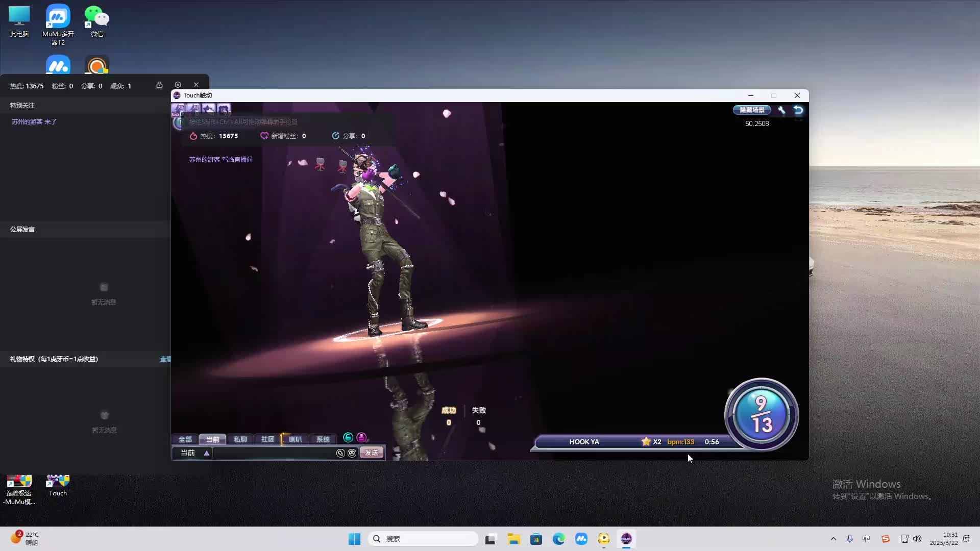The width and height of the screenshot is (980, 551).
Task: Click the 查看 link in gift privileges section
Action: (x=165, y=359)
